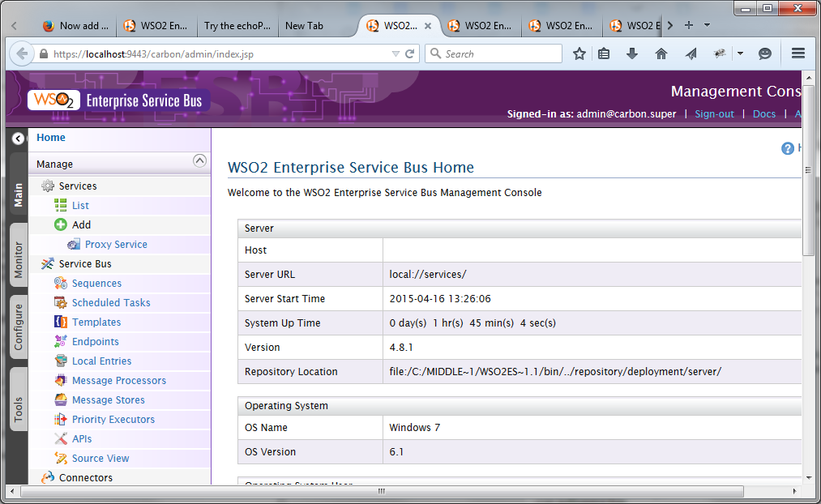
Task: Open Sequences in Service Bus
Action: tap(96, 283)
